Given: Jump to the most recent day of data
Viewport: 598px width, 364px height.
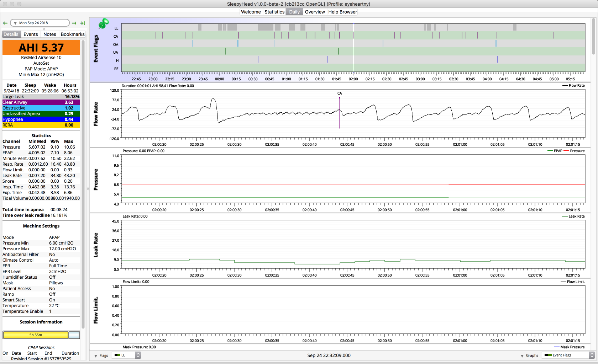Looking at the screenshot, I should tap(83, 23).
